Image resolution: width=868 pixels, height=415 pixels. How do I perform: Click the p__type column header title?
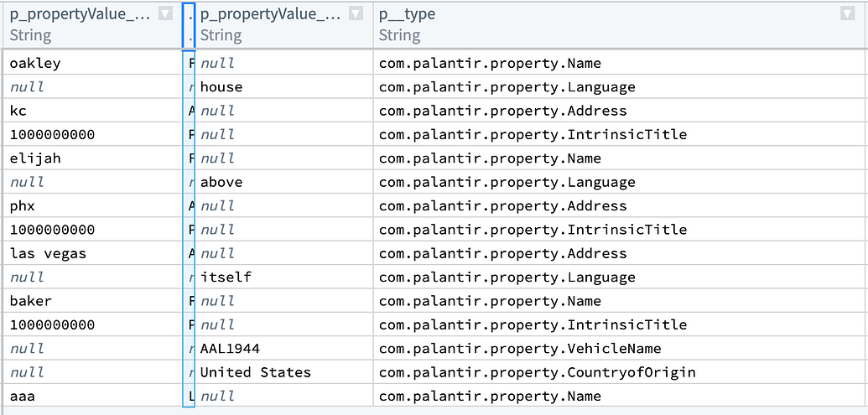(408, 13)
